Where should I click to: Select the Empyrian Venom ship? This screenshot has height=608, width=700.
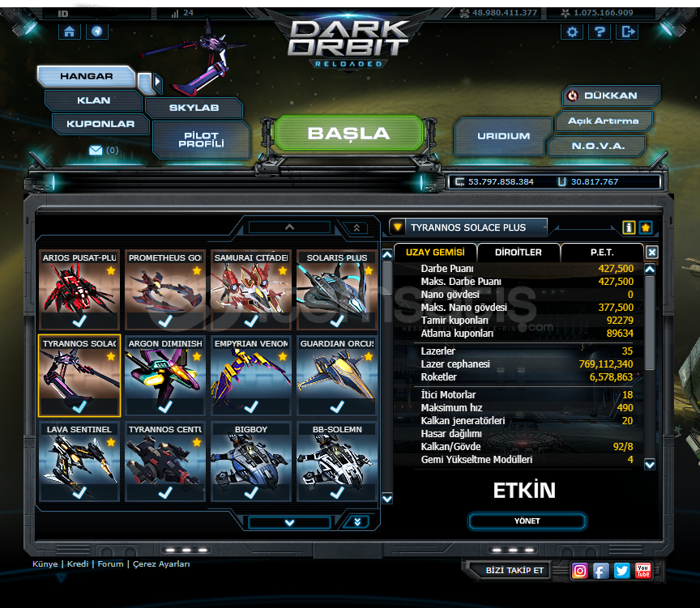coord(251,376)
